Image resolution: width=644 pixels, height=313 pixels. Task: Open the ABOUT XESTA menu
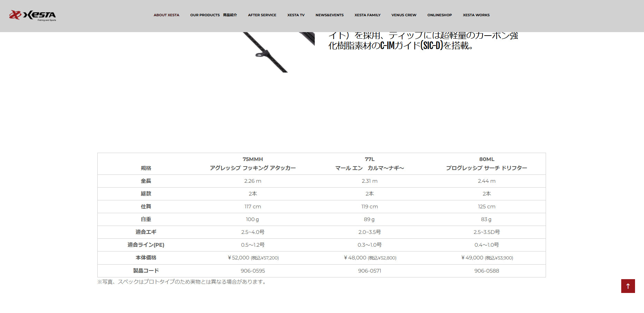point(166,15)
